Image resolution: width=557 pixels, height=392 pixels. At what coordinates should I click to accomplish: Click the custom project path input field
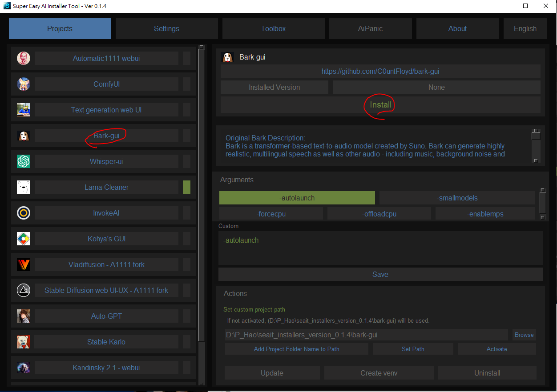point(366,335)
